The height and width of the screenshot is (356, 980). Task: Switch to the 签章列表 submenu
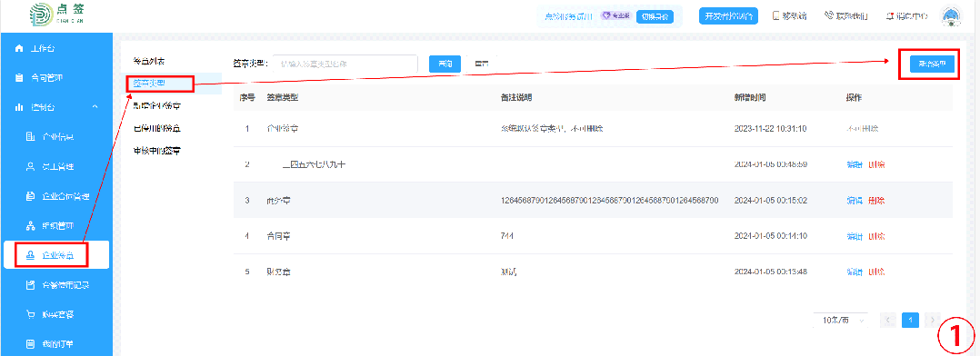[x=149, y=61]
